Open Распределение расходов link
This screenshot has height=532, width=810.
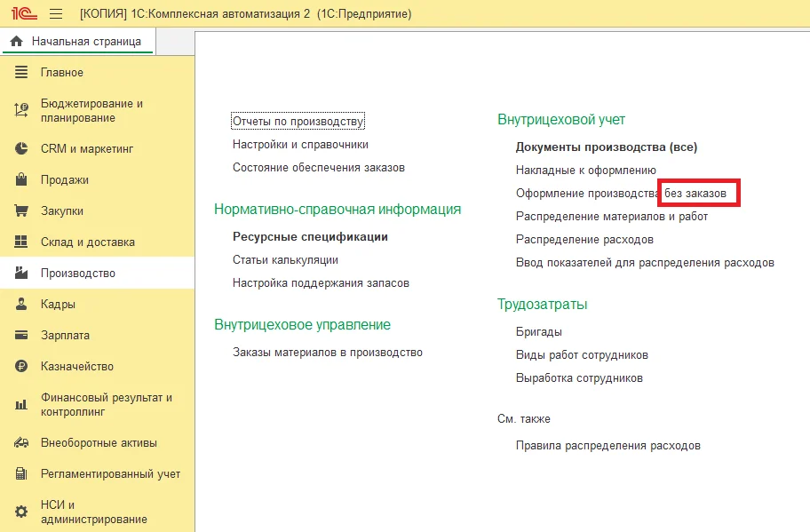tap(584, 240)
